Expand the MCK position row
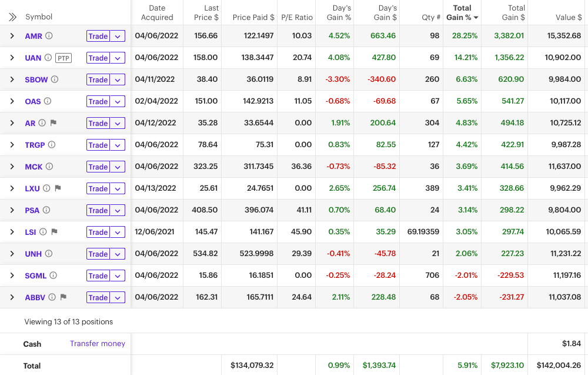Screen dimensions: 588x375 (x=12, y=166)
